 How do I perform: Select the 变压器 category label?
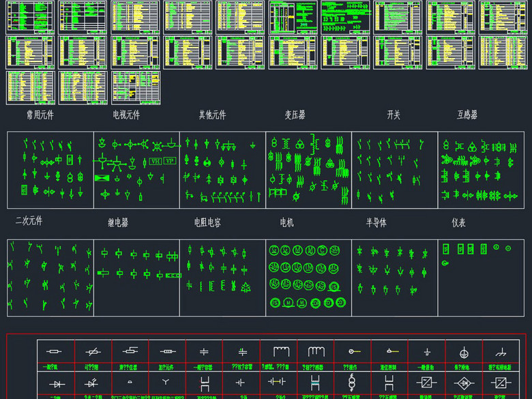point(295,115)
